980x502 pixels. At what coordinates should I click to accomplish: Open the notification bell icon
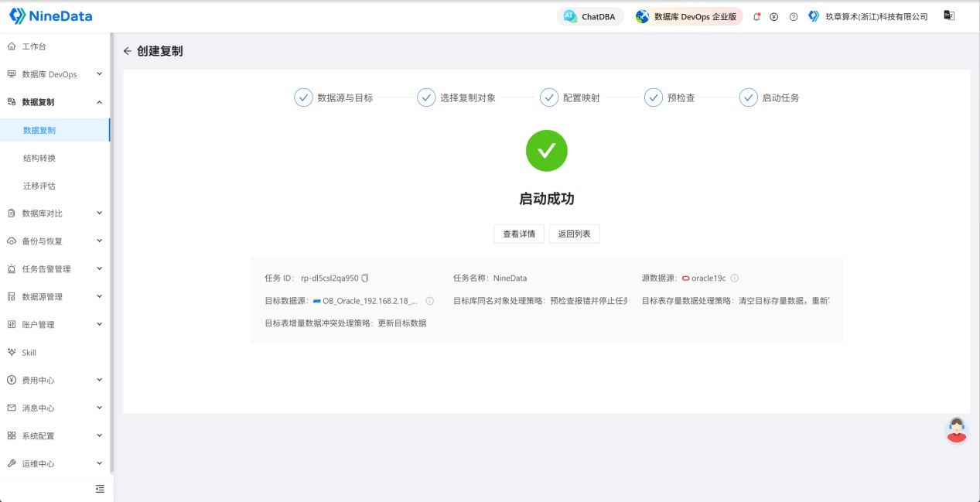point(756,16)
